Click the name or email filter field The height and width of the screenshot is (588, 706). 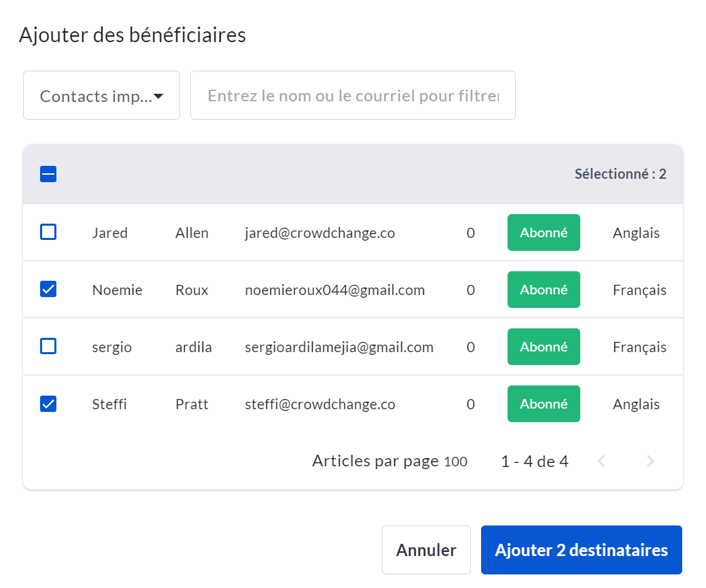point(353,96)
